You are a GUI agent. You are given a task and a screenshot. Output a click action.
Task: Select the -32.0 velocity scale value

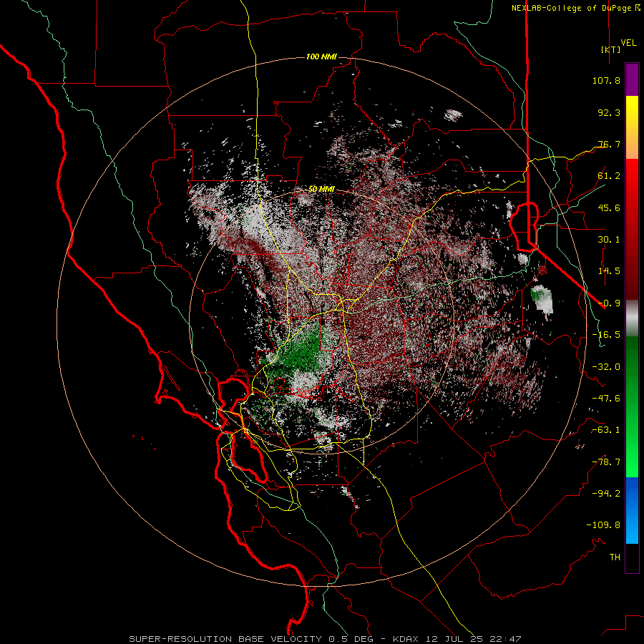point(606,367)
